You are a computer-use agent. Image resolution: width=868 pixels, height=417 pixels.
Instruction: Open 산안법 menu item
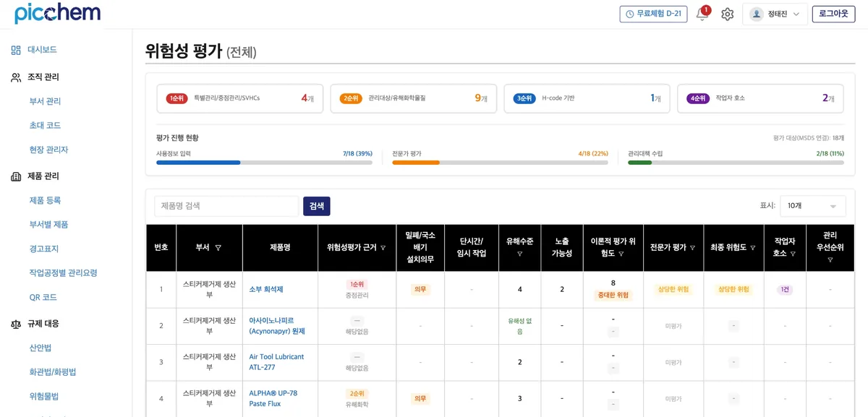pyautogui.click(x=41, y=348)
